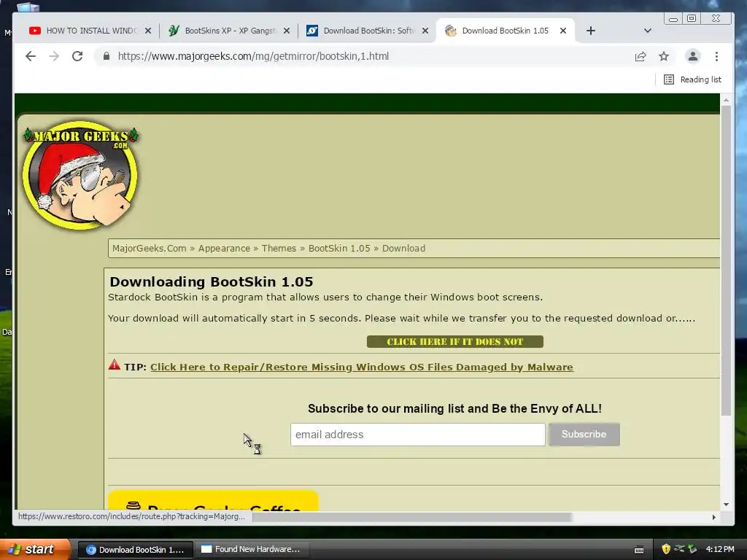The image size is (747, 560).
Task: Open the Chrome profile avatar menu
Action: click(693, 56)
